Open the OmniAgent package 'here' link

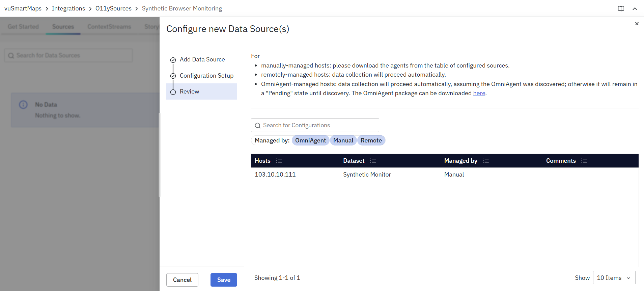tap(479, 93)
